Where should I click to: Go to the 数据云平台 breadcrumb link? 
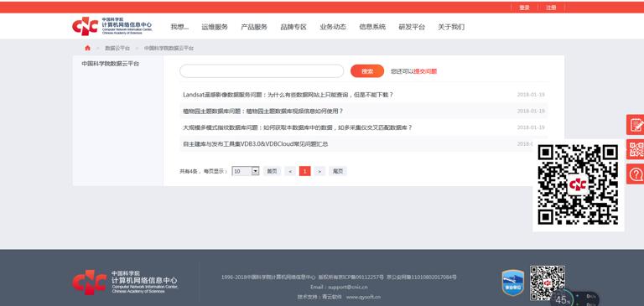click(117, 48)
